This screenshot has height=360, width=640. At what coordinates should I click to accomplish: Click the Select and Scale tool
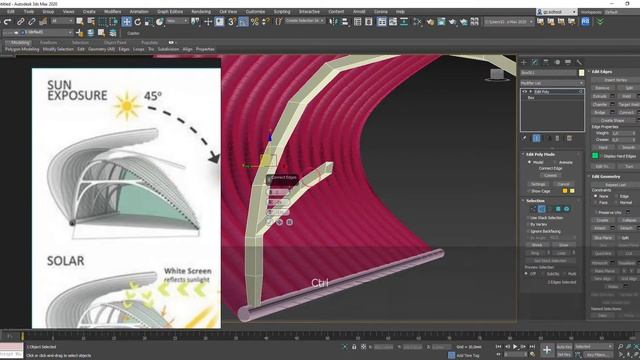tap(149, 22)
